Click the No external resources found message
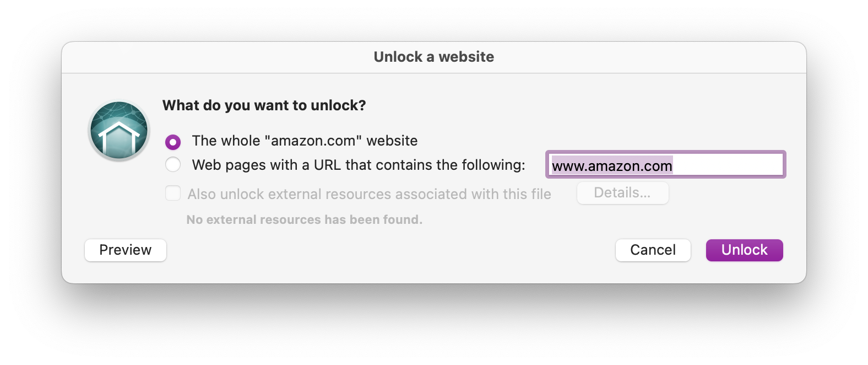This screenshot has width=868, height=365. [x=305, y=219]
